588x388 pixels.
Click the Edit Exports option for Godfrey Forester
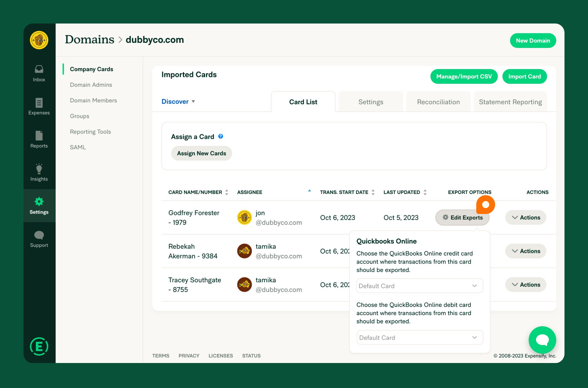(x=462, y=218)
